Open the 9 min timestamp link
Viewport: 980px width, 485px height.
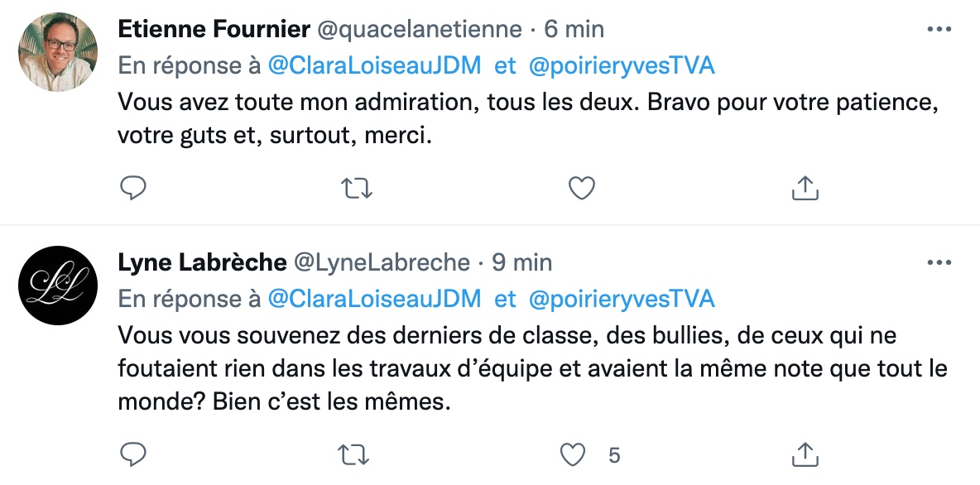pos(522,262)
